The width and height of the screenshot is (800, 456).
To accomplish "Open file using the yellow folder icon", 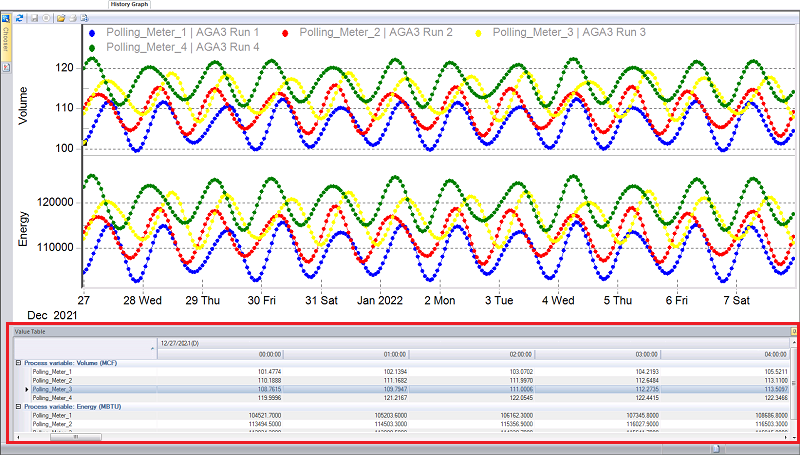I will tap(61, 18).
